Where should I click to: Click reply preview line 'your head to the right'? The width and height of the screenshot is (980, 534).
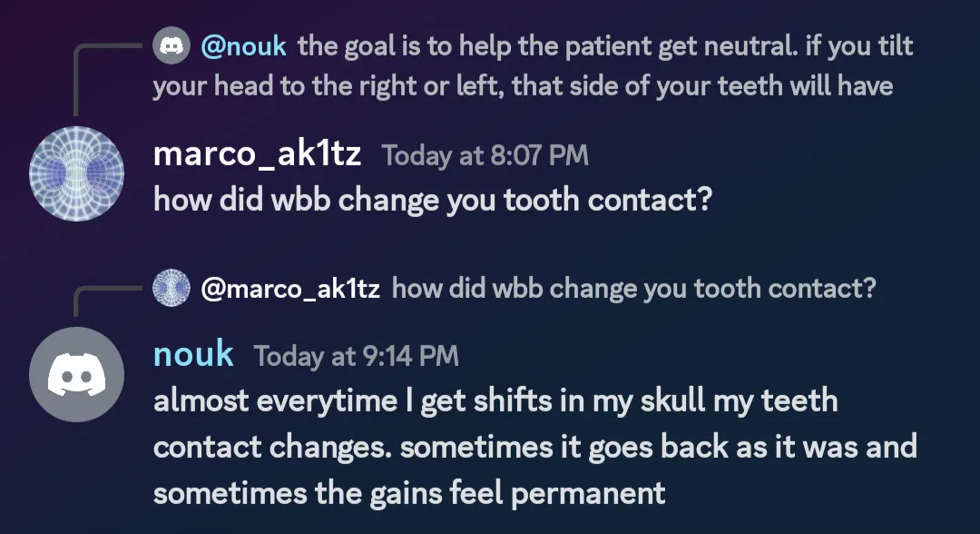(524, 86)
